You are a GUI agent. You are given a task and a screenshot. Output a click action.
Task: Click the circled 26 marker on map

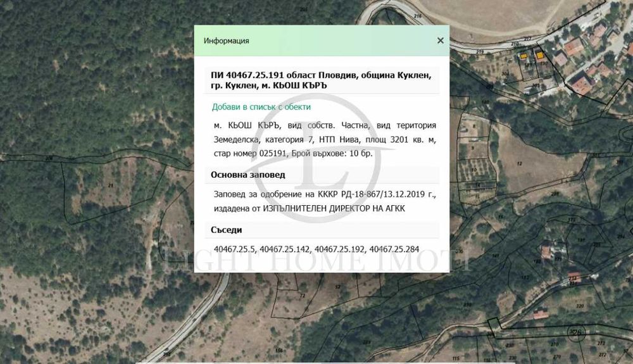(577, 333)
